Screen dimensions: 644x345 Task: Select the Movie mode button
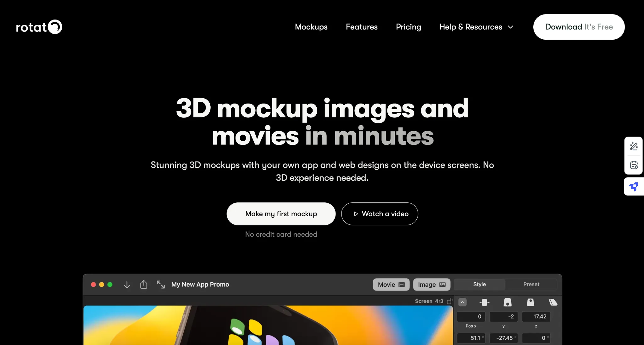(391, 285)
